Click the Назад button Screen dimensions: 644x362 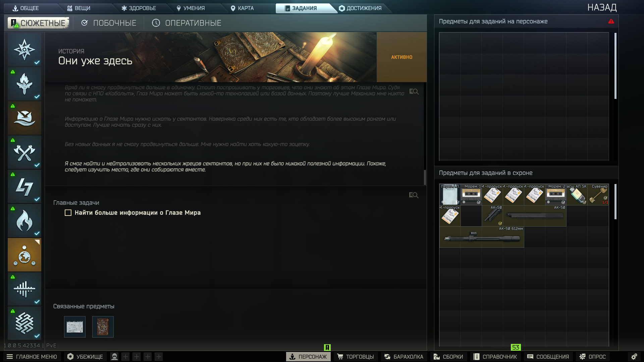[x=602, y=7]
